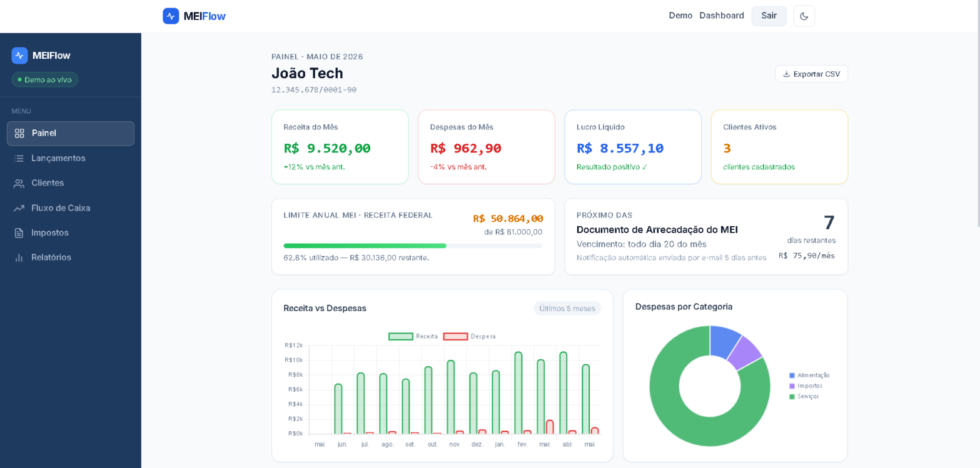Open the Dashboard link in header

pos(722,16)
